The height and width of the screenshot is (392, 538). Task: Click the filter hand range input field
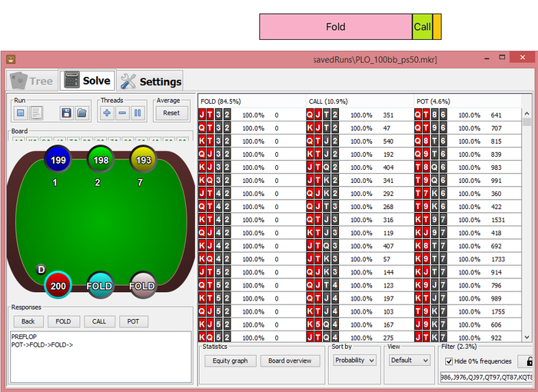(487, 377)
